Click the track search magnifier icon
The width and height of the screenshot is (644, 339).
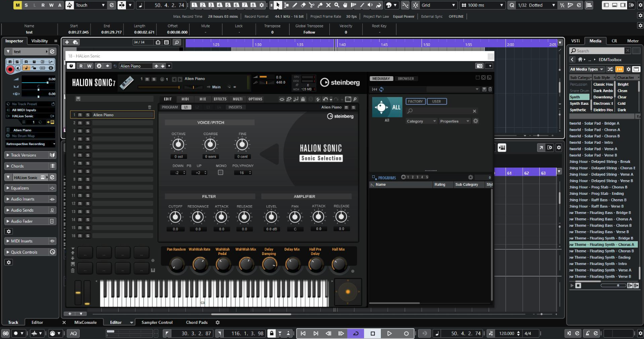(177, 42)
